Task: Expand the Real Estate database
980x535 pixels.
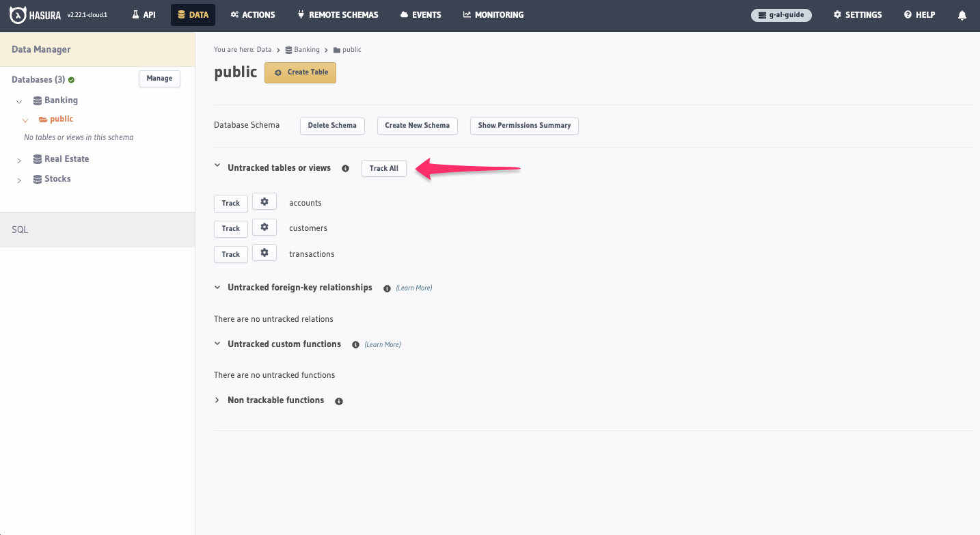Action: tap(19, 161)
